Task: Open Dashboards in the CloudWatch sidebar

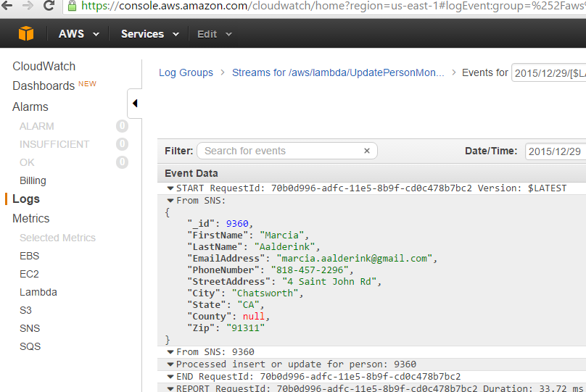Action: click(x=44, y=86)
